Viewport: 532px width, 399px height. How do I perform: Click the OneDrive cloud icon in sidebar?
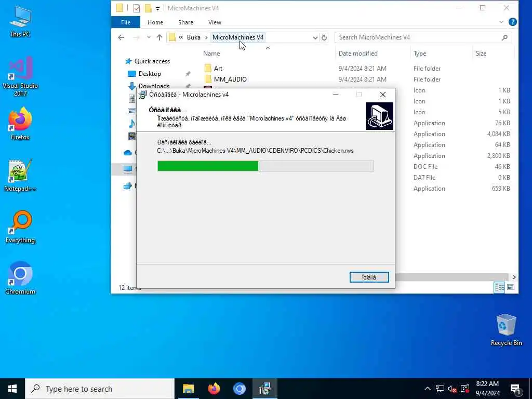(128, 153)
